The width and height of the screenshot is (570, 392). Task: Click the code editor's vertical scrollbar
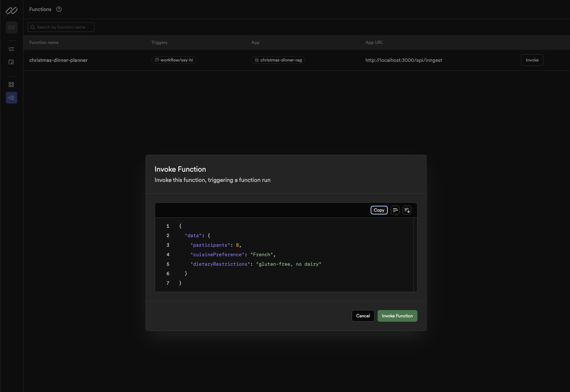tap(415, 255)
